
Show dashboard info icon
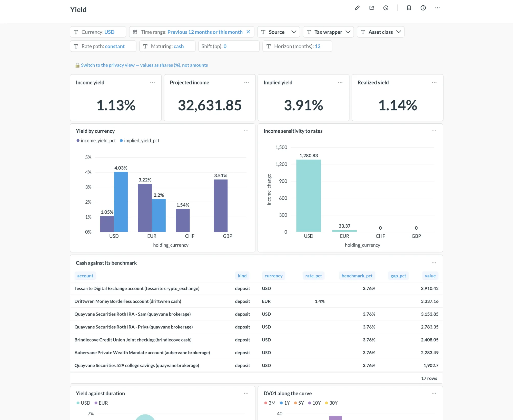point(423,8)
